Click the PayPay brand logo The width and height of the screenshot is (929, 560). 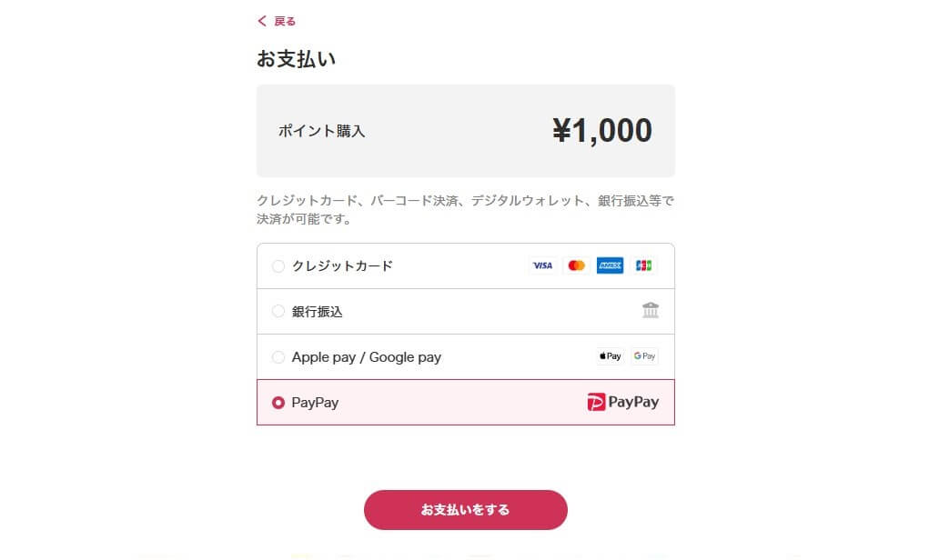[x=623, y=402]
